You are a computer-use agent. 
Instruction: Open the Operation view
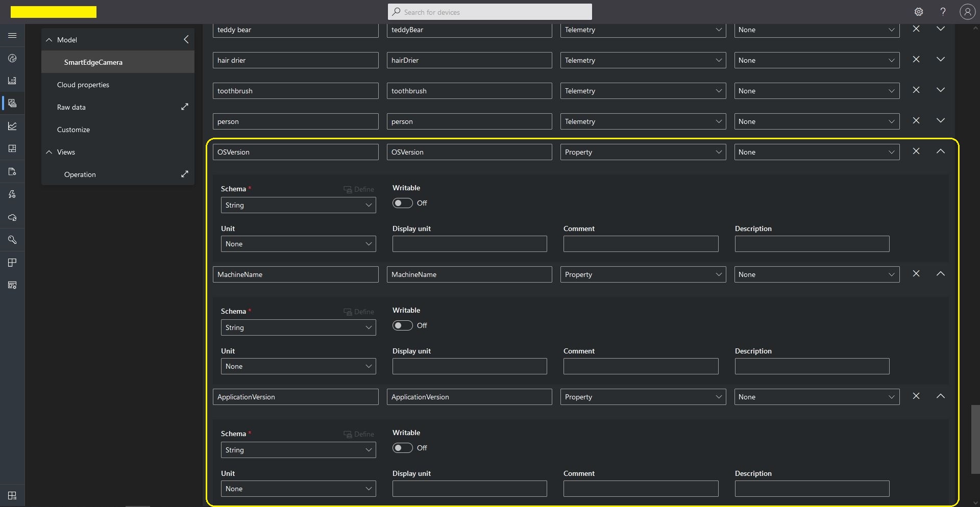tap(80, 174)
